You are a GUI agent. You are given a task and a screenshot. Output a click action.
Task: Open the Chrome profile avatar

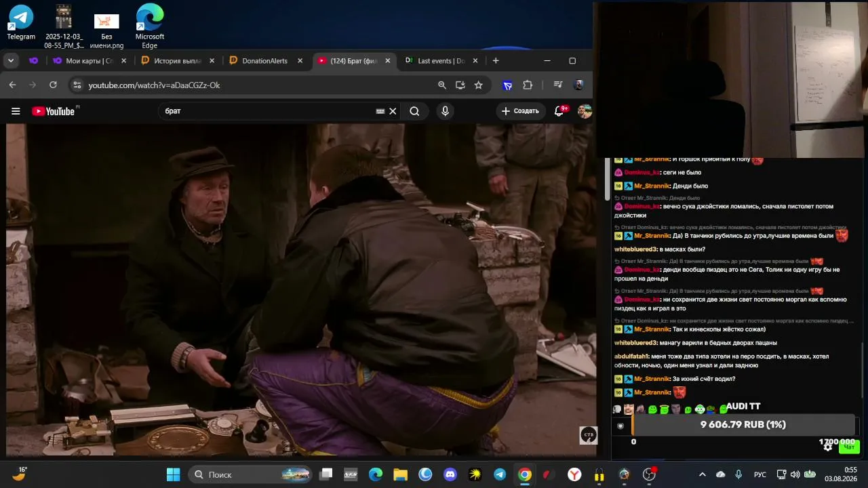[x=578, y=85]
